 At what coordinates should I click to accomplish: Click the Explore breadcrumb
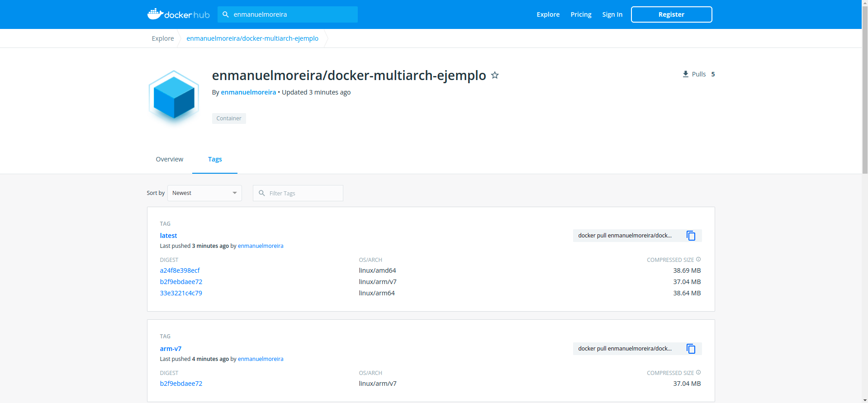(163, 38)
